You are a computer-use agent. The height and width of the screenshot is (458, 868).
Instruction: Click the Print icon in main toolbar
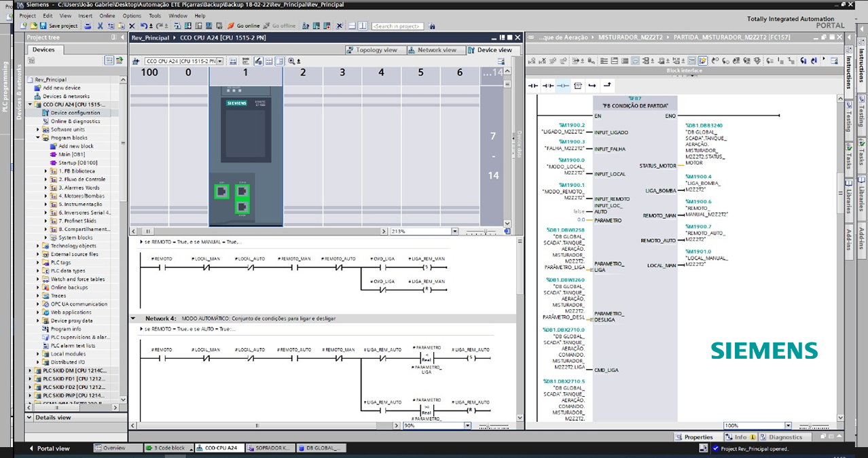(88, 26)
